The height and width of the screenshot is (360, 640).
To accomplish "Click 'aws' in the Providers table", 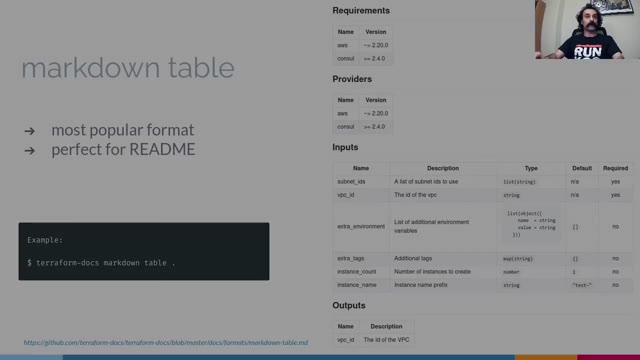I will tap(342, 113).
